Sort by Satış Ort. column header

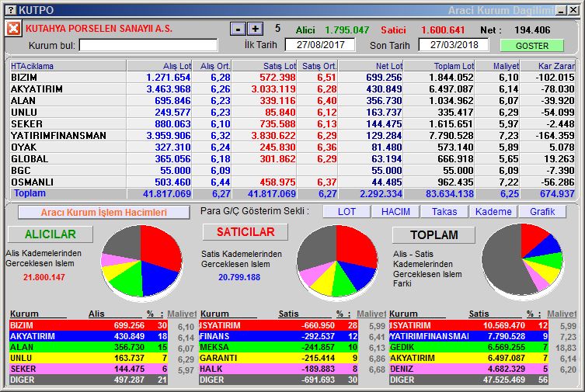click(x=318, y=66)
